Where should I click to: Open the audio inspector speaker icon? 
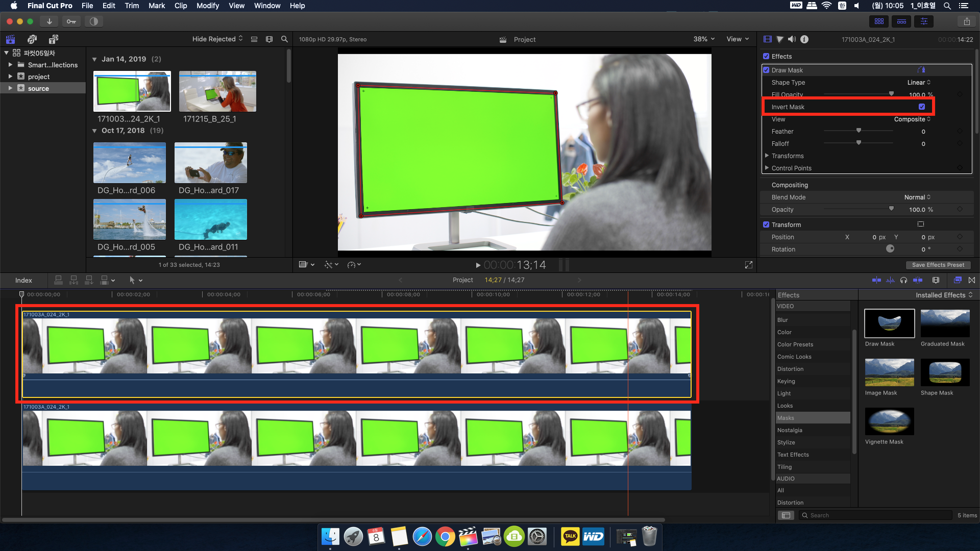(792, 39)
